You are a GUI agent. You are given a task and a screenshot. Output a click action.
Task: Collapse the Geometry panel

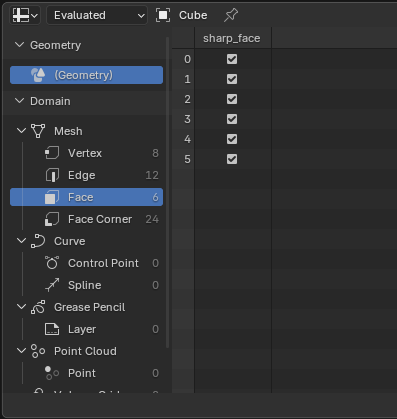20,45
